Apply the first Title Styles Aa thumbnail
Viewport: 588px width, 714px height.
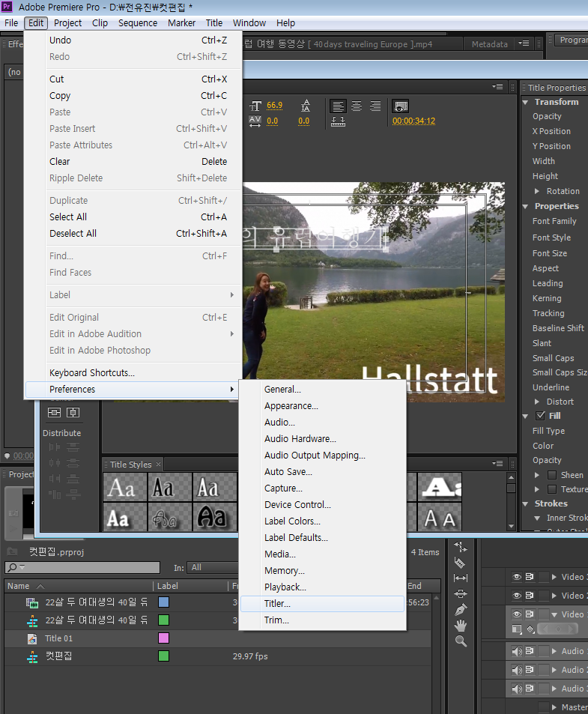pos(124,487)
